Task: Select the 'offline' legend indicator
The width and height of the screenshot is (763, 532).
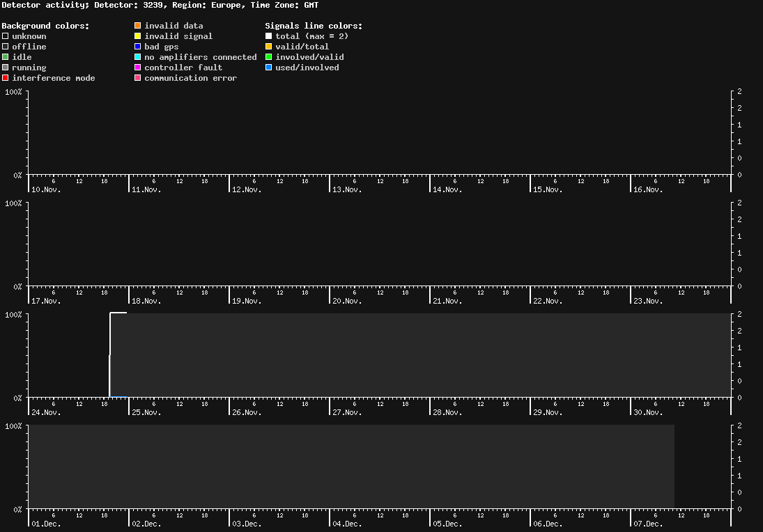Action: pos(6,47)
